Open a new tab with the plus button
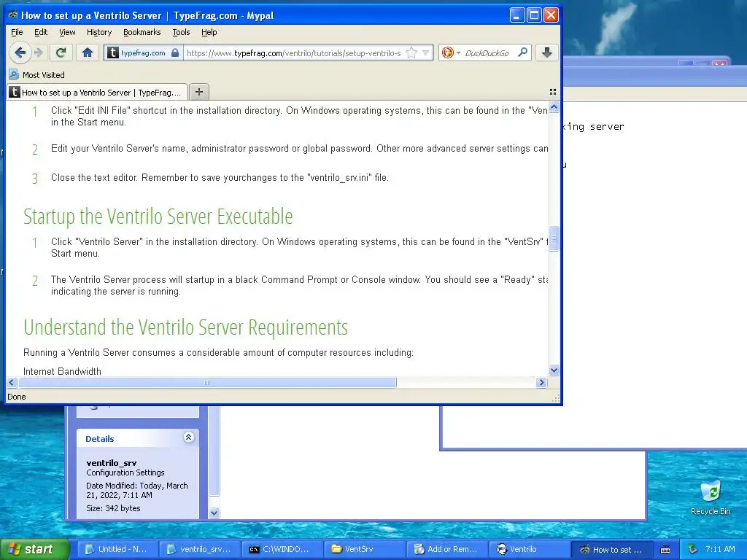747x560 pixels. click(x=199, y=92)
